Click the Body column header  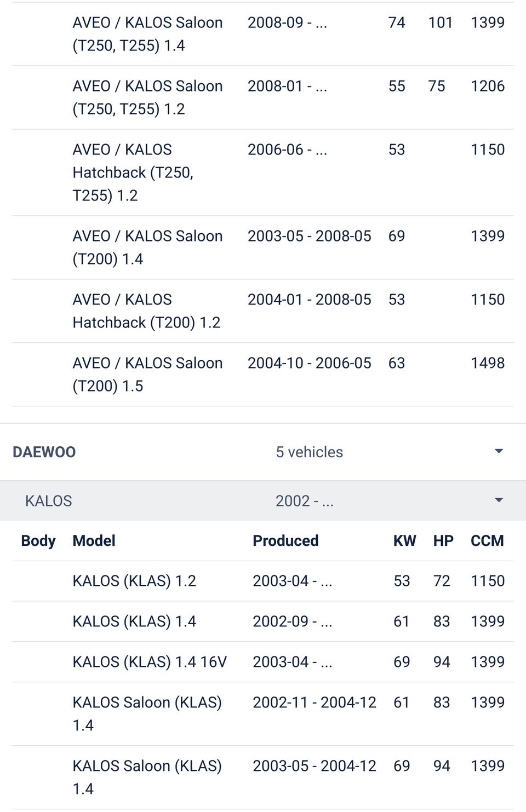tap(38, 541)
